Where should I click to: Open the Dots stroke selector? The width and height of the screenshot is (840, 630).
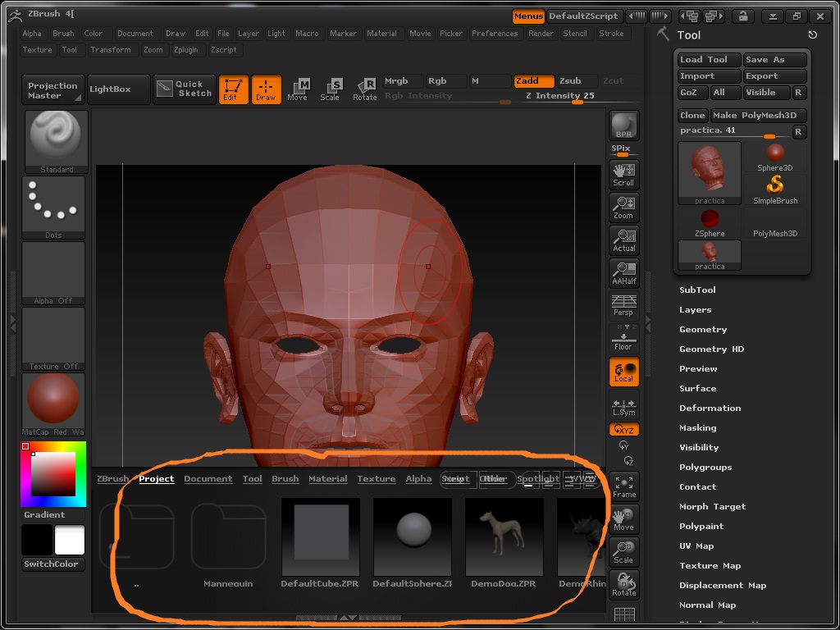[x=53, y=208]
